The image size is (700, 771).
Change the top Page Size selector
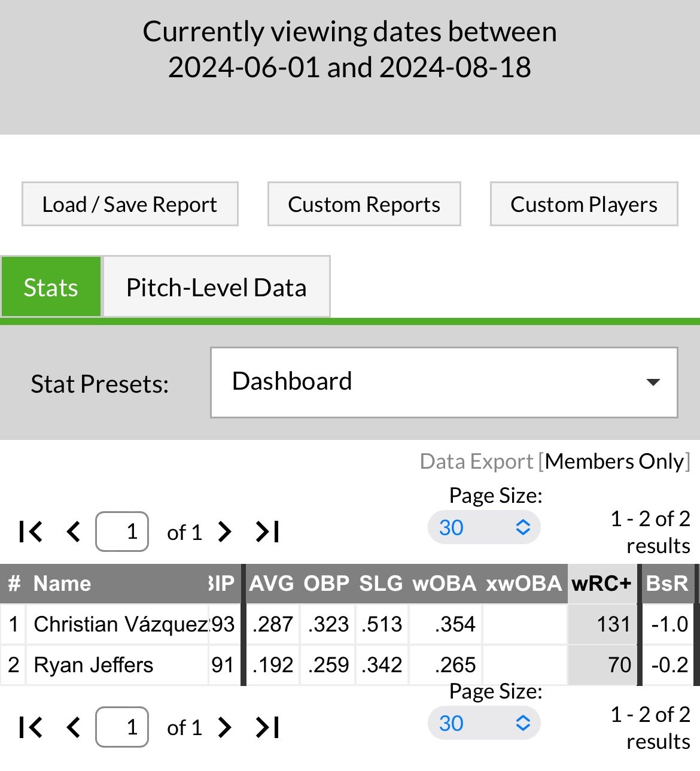click(484, 528)
